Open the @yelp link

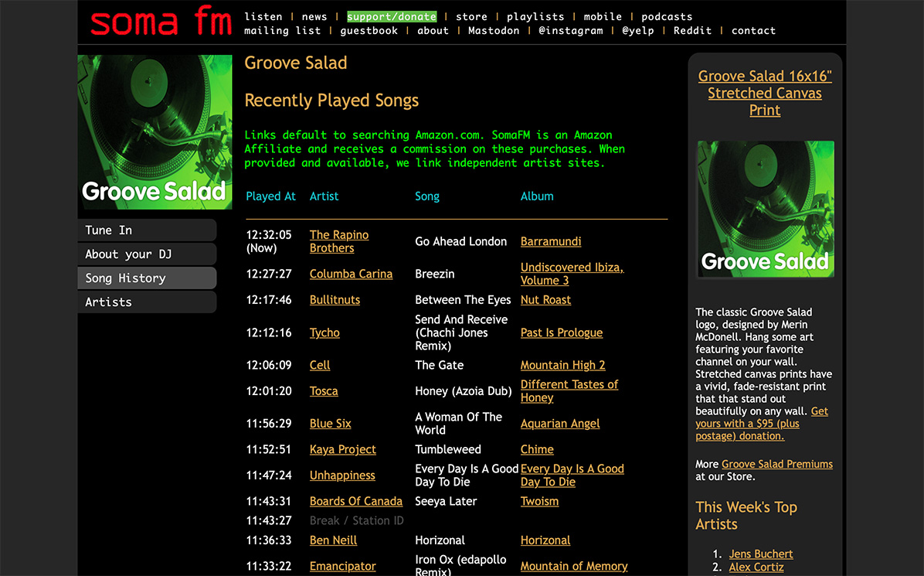[x=638, y=31]
